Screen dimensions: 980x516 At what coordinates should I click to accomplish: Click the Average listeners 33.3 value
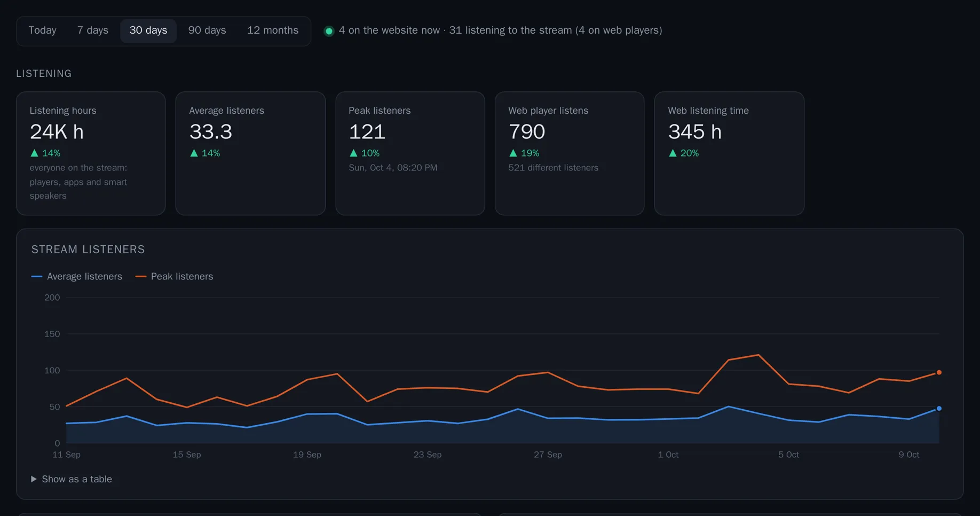coord(211,132)
